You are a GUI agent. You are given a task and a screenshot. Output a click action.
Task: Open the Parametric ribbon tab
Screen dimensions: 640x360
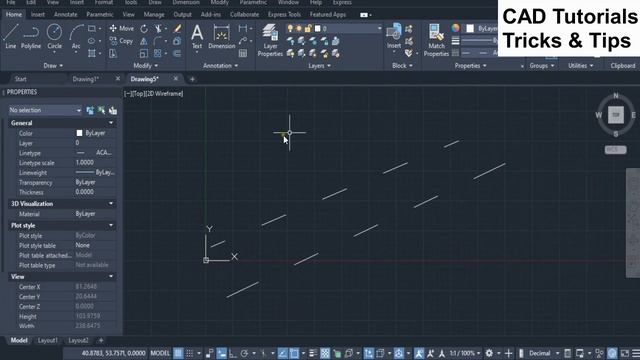click(x=100, y=14)
